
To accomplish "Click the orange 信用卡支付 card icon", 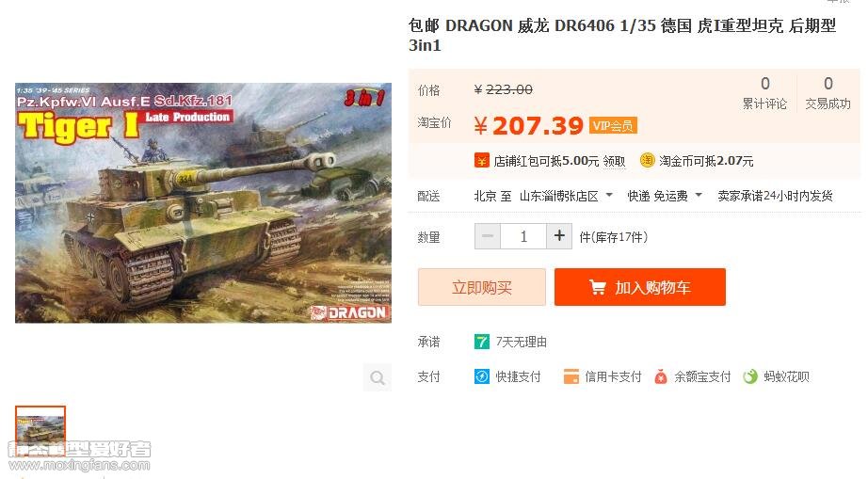I will point(571,376).
